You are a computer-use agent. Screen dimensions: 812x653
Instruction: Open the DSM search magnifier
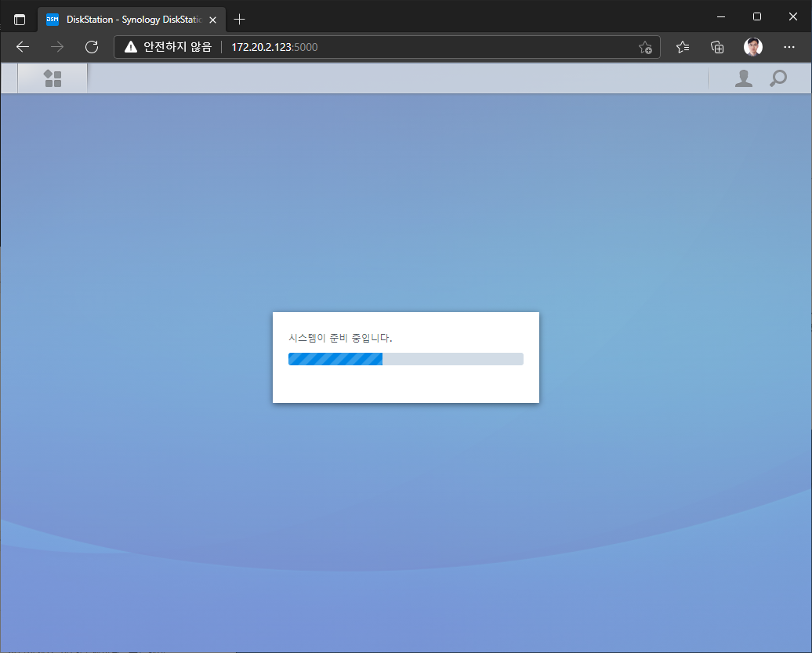point(778,78)
